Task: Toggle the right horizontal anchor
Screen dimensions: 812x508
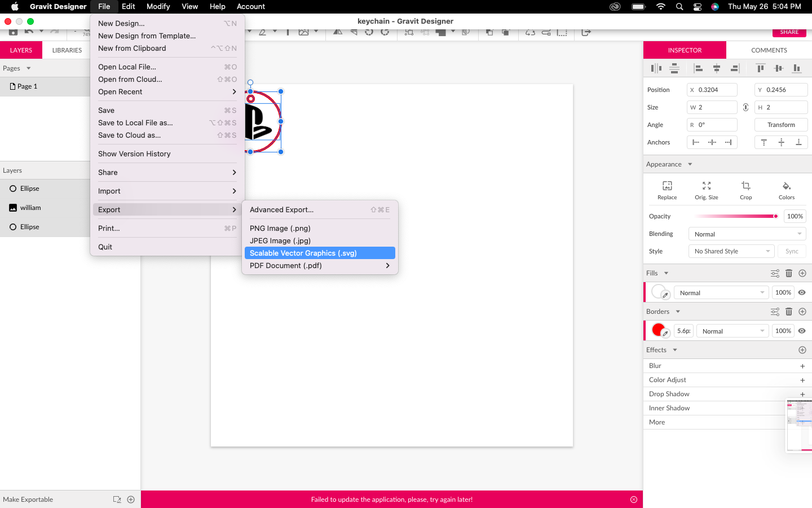Action: [729, 142]
